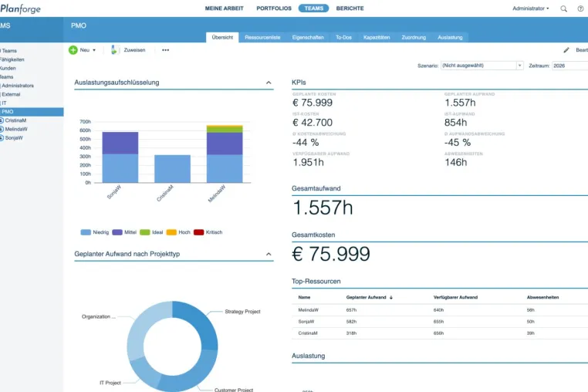Toggle Niedrig legend swatch
588x392 pixels.
pos(86,232)
